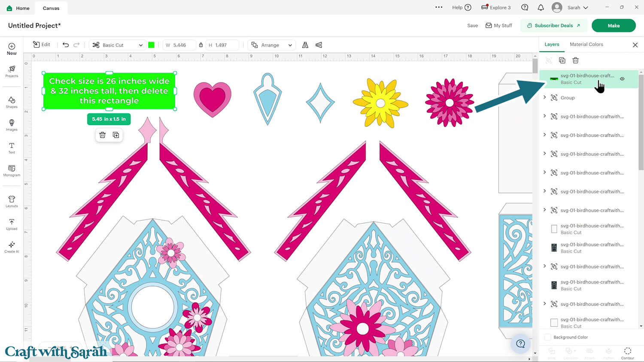Select the pink heart shape on canvas
The height and width of the screenshot is (362, 644).
tap(213, 100)
